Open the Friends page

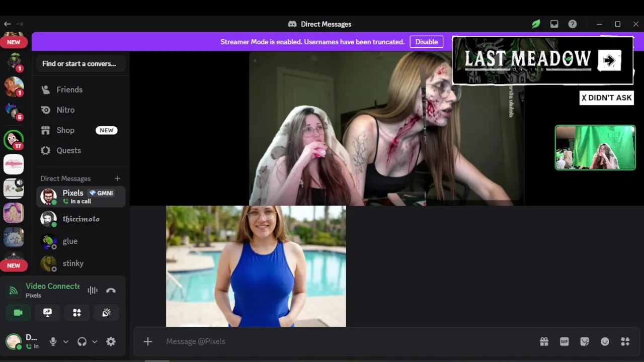click(x=80, y=89)
